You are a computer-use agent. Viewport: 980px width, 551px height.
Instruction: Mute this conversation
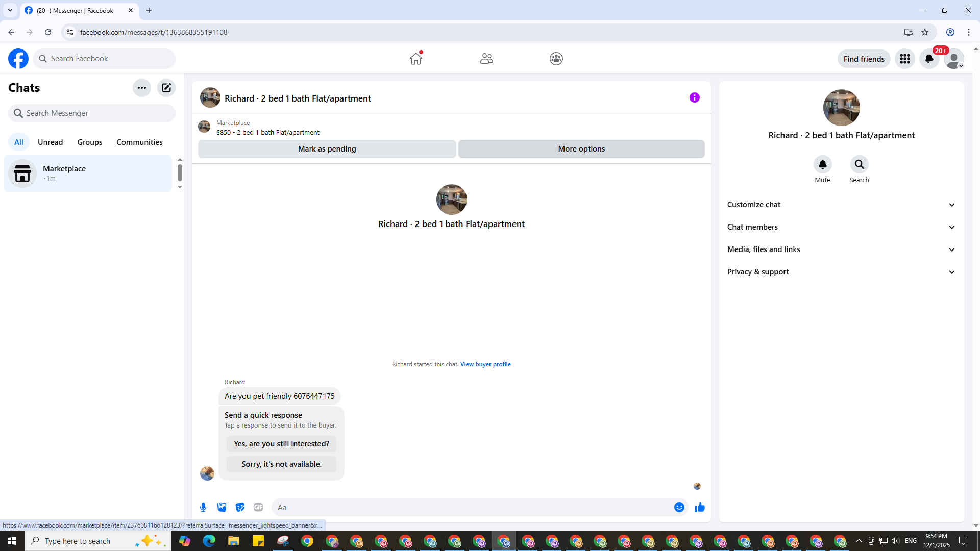coord(823,165)
